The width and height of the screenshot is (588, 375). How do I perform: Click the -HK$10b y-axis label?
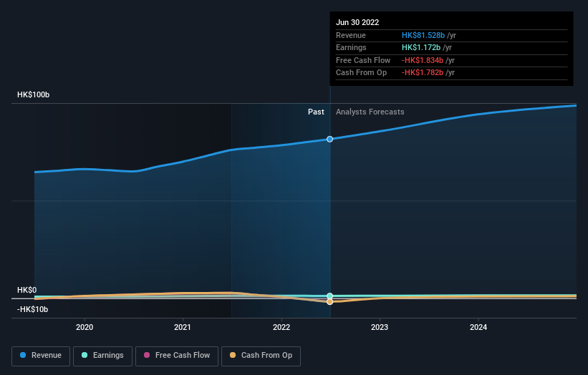point(33,309)
